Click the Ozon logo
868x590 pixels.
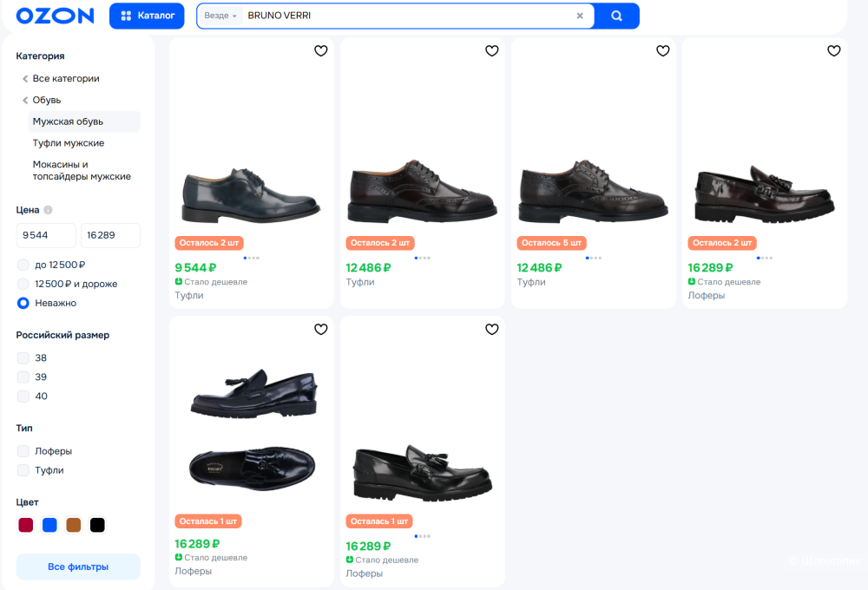tap(55, 16)
